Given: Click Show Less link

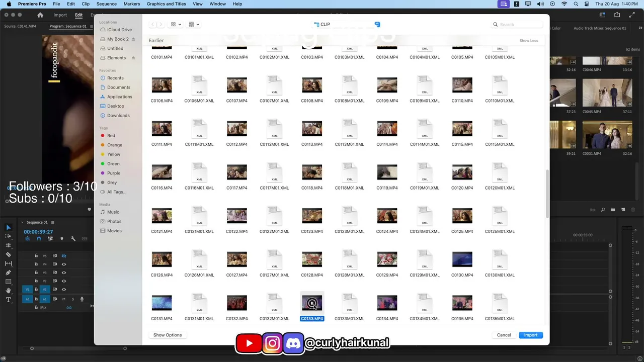Looking at the screenshot, I should [x=529, y=41].
